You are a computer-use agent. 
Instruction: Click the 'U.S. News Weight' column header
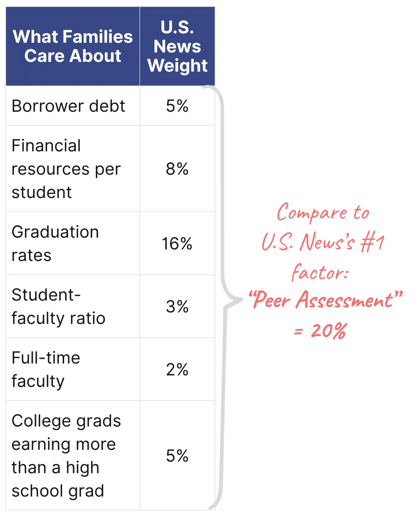pyautogui.click(x=177, y=46)
